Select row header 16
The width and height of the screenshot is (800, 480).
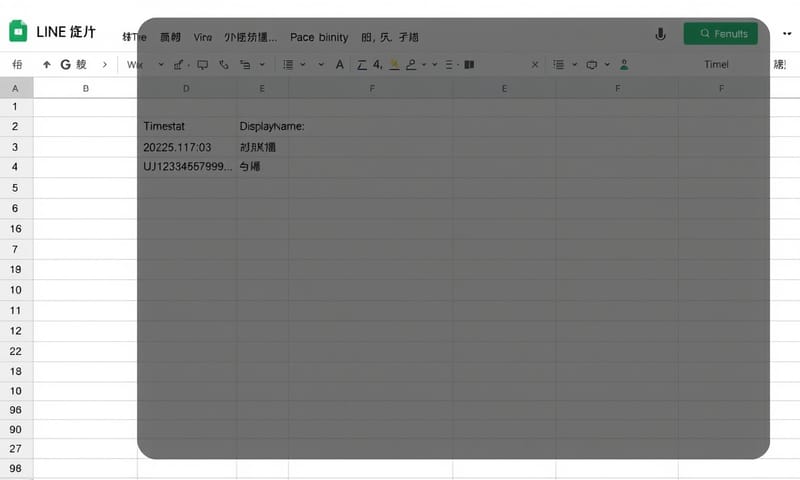pos(15,229)
